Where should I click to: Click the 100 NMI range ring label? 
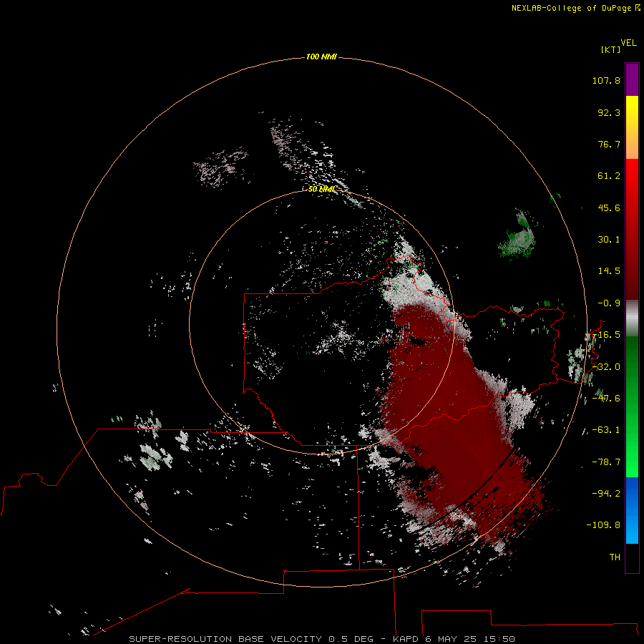321,57
